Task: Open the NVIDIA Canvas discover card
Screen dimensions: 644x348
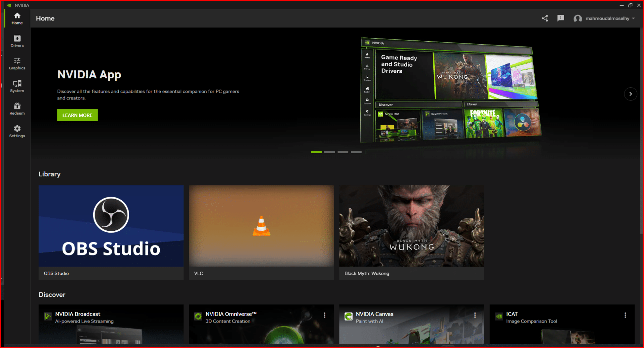Action: click(412, 324)
